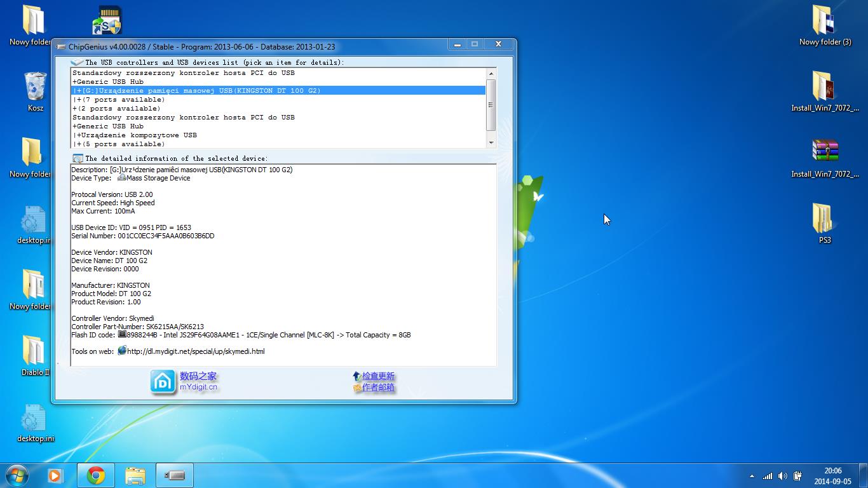Select the (7 ports available) row
Screen dimensions: 868x488
pos(278,100)
